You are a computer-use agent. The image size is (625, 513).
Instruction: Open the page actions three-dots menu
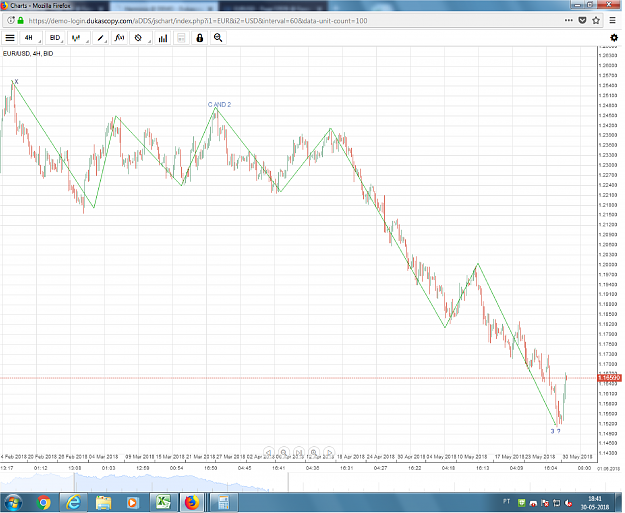pyautogui.click(x=569, y=20)
